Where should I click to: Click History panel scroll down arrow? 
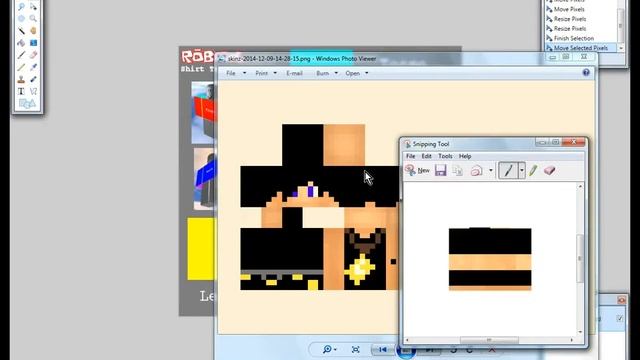pyautogui.click(x=621, y=48)
